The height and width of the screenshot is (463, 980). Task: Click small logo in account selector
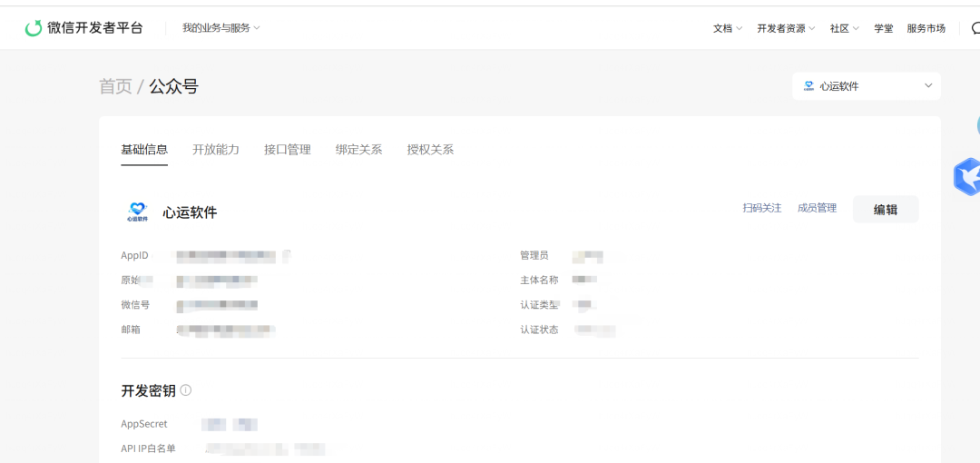808,86
